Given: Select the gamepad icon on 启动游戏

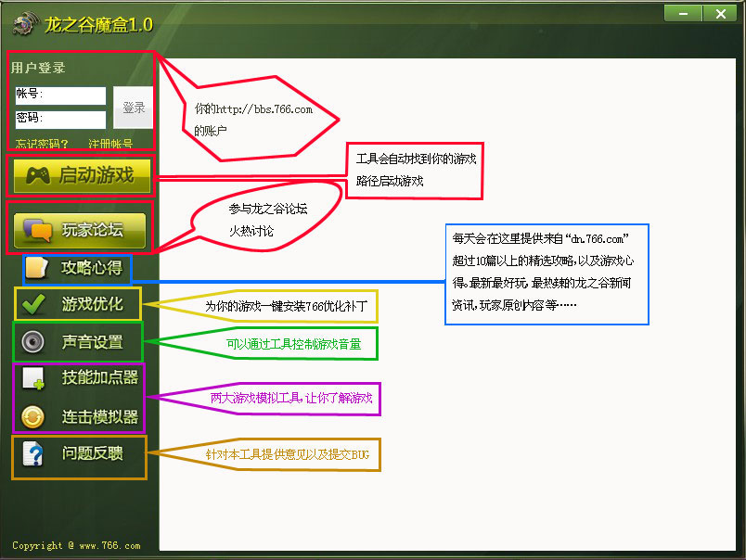Looking at the screenshot, I should pyautogui.click(x=37, y=175).
